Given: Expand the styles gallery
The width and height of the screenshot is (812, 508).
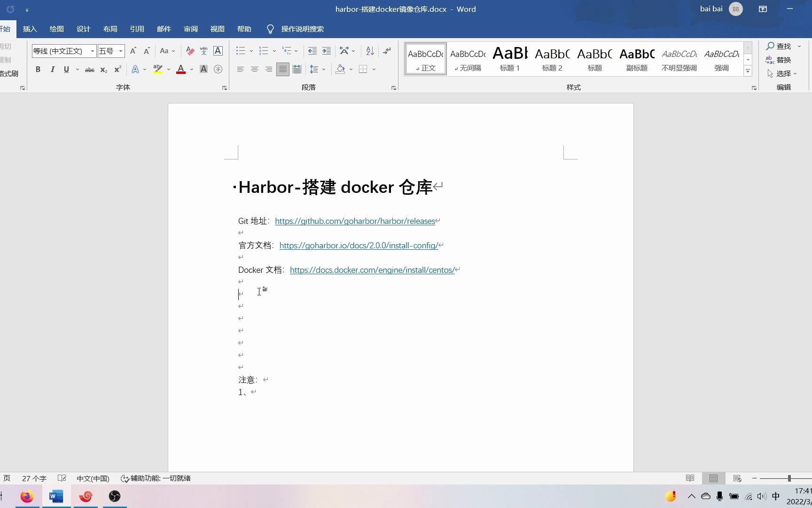Looking at the screenshot, I should pos(748,71).
